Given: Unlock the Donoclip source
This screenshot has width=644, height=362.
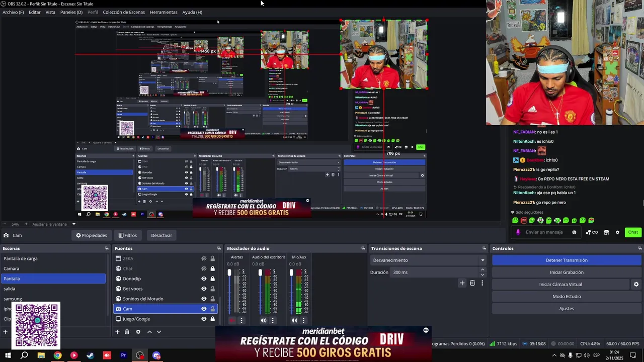Looking at the screenshot, I should pos(212,279).
